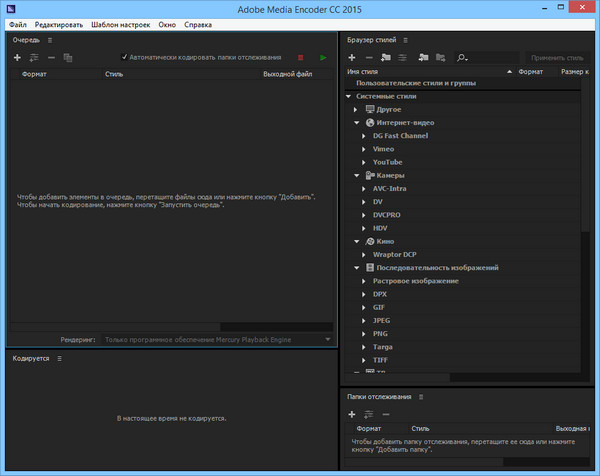Click the duplicate icon in the queue toolbar
The image size is (600, 476).
(x=68, y=58)
